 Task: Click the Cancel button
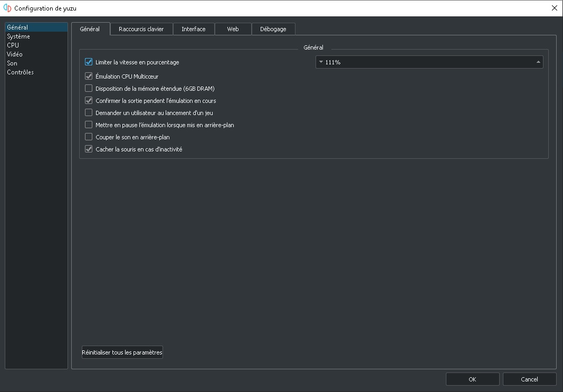(529, 379)
